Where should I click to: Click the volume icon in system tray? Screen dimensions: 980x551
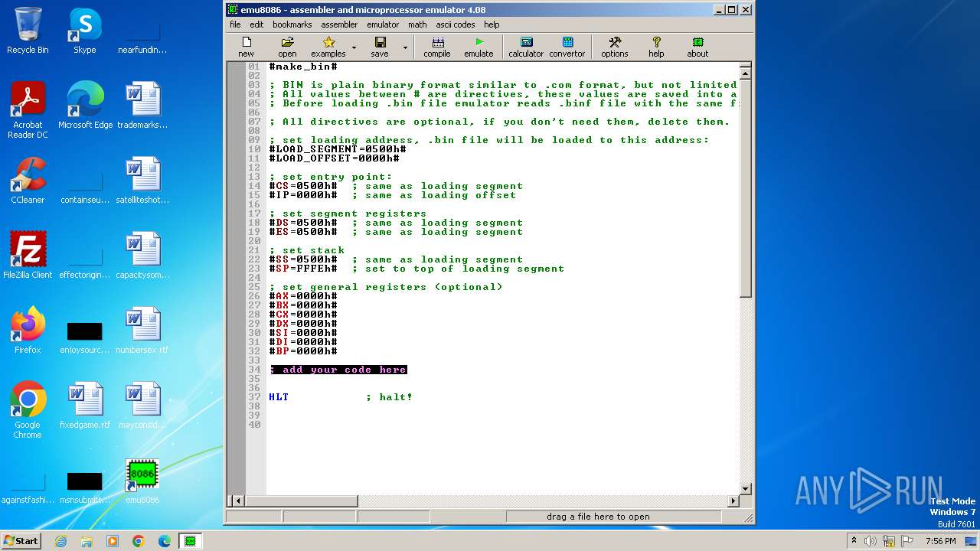(871, 541)
